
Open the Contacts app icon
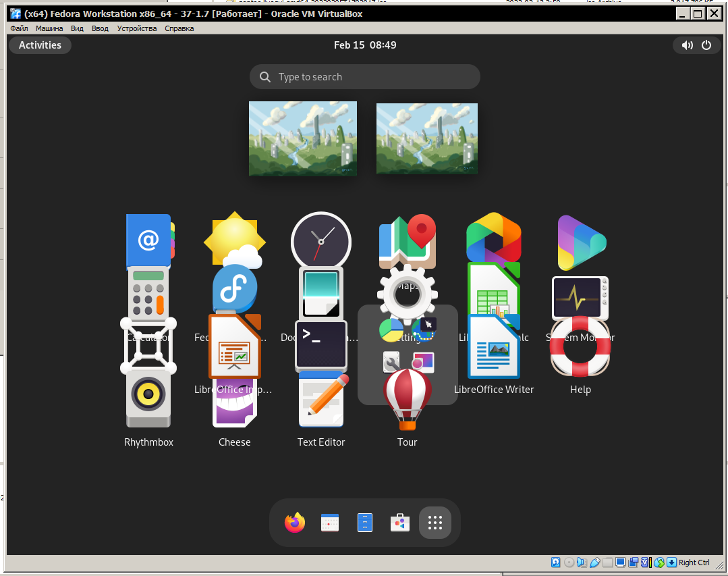coord(149,242)
